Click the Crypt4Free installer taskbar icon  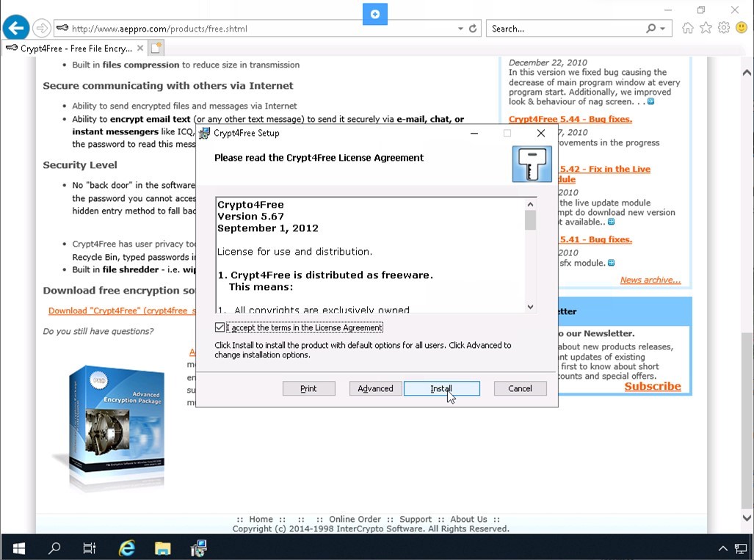tap(198, 548)
